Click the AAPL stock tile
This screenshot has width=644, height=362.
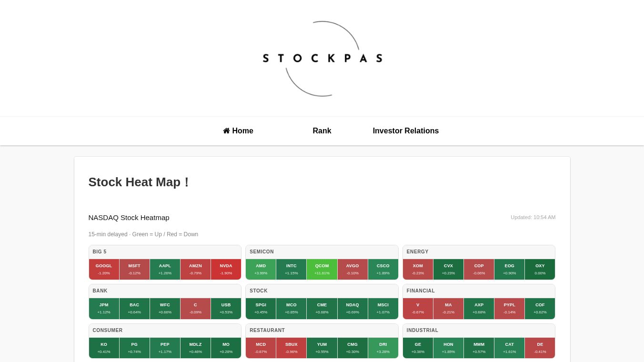coord(165,269)
